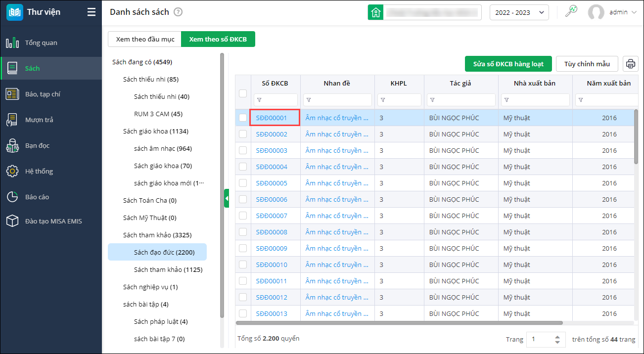Open Mượn trả in the sidebar menu

pyautogui.click(x=51, y=120)
